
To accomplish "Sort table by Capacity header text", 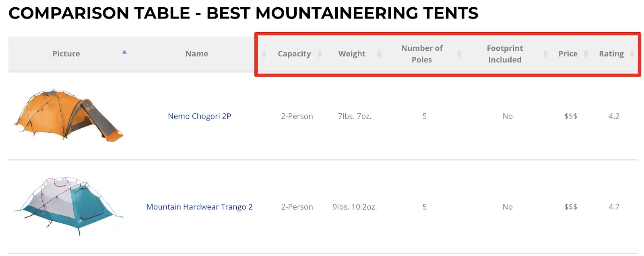I will click(x=294, y=54).
